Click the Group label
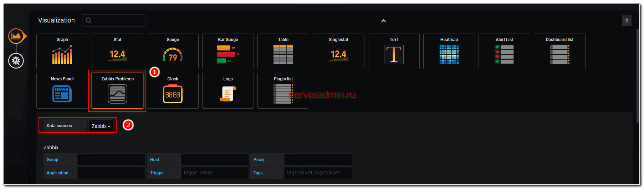 [x=52, y=160]
